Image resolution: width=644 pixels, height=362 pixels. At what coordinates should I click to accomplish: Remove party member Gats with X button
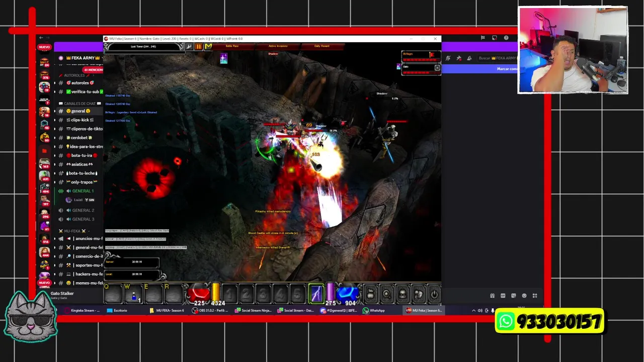tap(437, 68)
